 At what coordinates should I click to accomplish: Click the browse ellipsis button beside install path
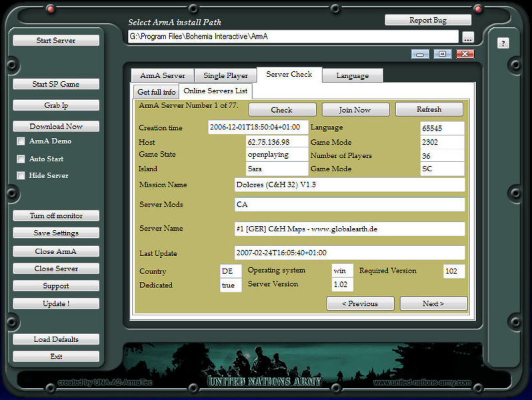(x=468, y=37)
